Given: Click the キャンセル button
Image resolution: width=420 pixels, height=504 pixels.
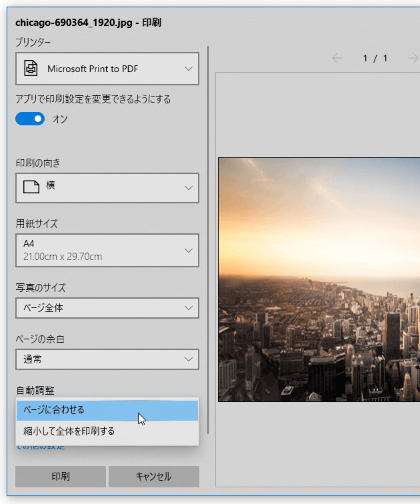Looking at the screenshot, I should click(x=154, y=477).
